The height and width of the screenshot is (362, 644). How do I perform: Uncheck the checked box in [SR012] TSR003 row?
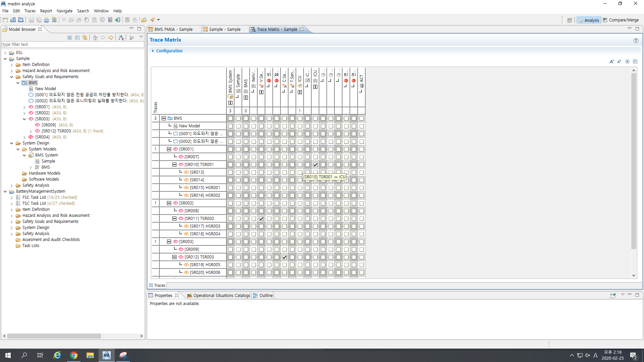pyautogui.click(x=284, y=257)
